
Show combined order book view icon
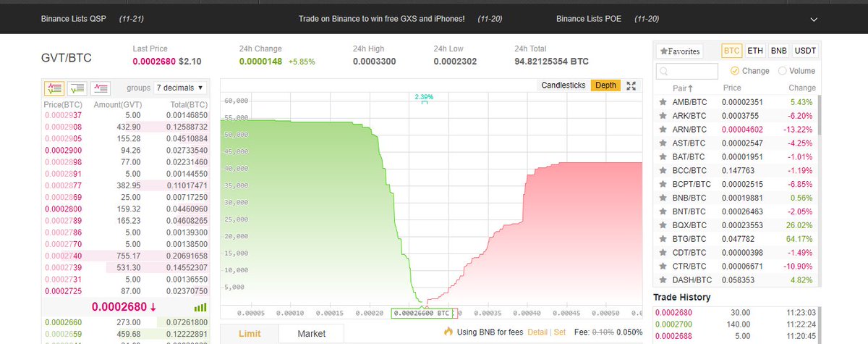click(54, 88)
